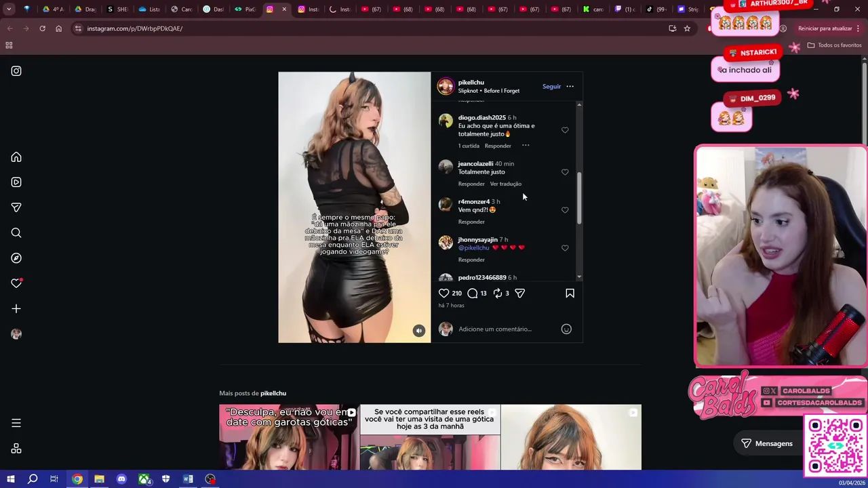Open post options three-dot menu
This screenshot has height=488, width=868.
570,86
